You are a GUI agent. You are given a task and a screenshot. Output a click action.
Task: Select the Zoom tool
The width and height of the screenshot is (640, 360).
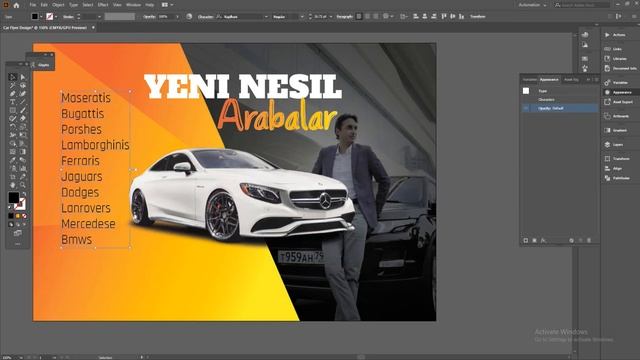(x=23, y=185)
